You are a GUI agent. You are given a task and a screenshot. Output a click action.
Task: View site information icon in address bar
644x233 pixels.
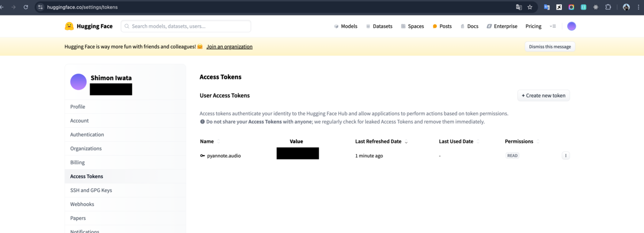tap(40, 8)
